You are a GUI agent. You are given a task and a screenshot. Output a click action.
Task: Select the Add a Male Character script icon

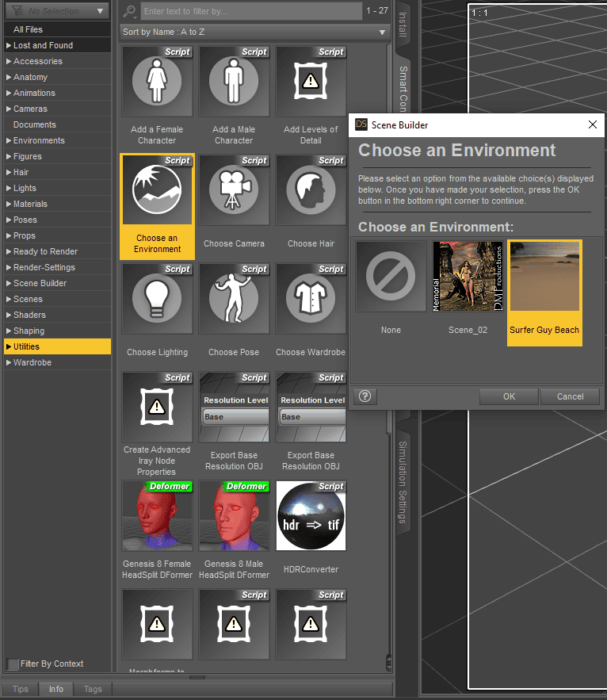234,82
